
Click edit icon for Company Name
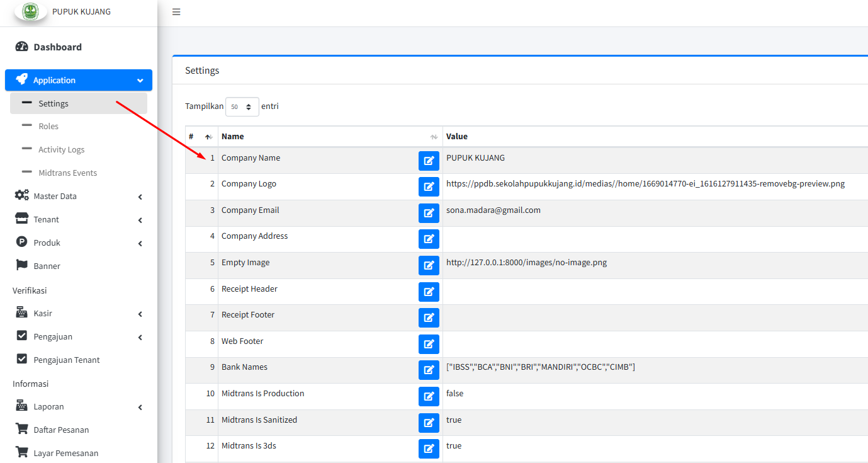pyautogui.click(x=429, y=161)
